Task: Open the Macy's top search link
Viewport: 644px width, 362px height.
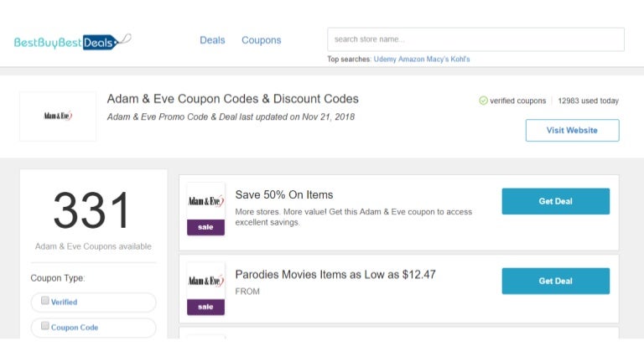Action: (x=438, y=59)
